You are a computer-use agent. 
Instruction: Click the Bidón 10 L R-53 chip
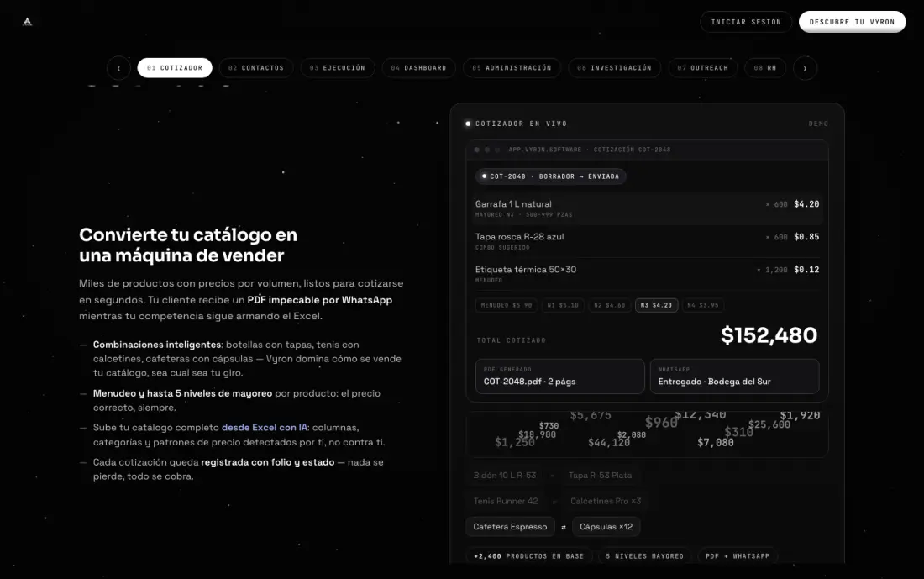(505, 476)
